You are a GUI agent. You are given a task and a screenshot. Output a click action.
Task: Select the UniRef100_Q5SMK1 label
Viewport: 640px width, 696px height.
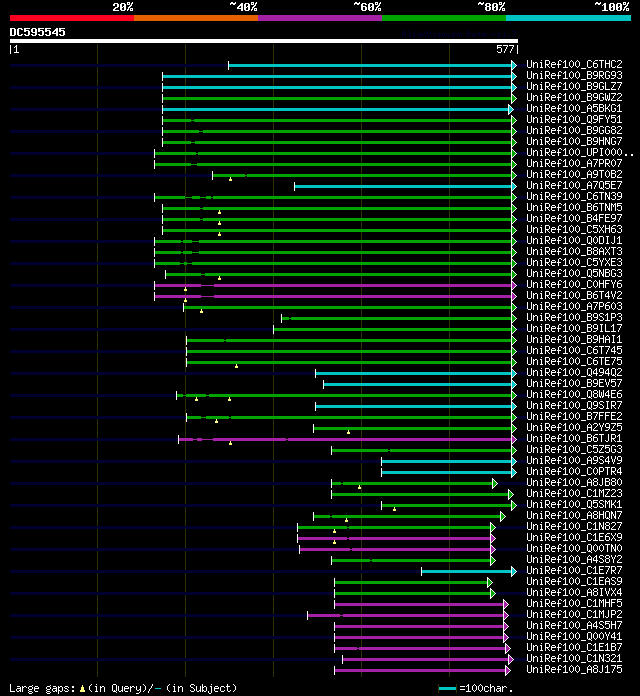point(574,504)
